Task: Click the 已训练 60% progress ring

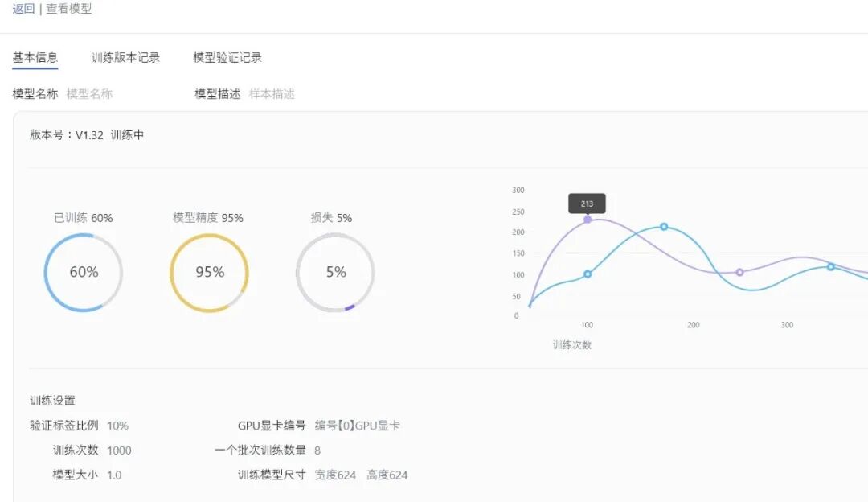Action: pos(83,272)
